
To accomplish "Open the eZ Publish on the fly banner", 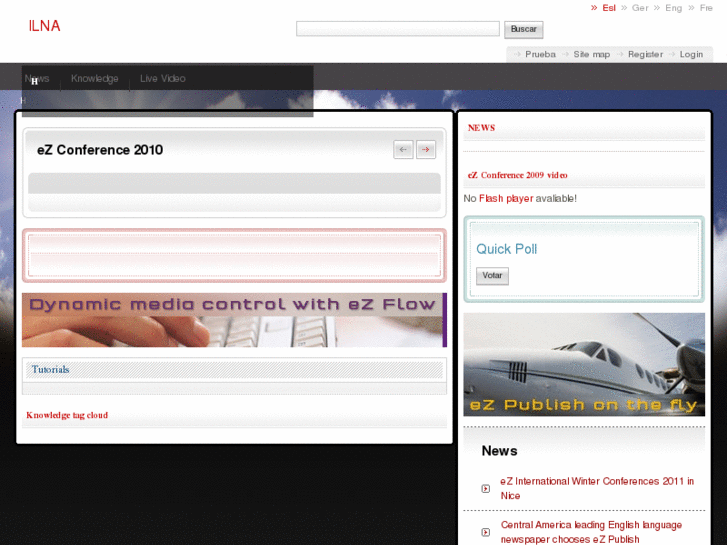I will point(584,364).
